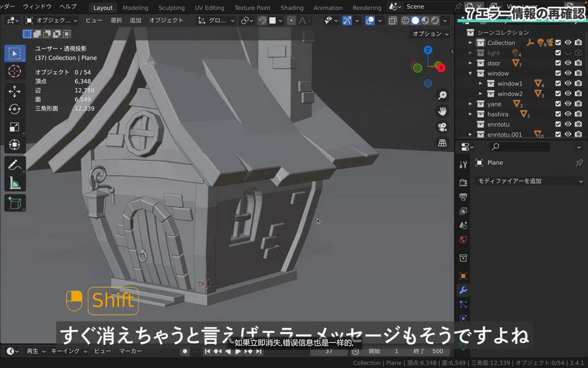This screenshot has height=368, width=588.
Task: Click the blue Z axis gizmo
Action: pos(428,50)
